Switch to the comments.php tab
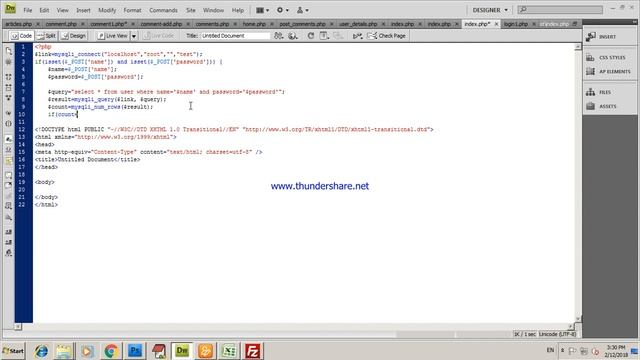 (212, 24)
